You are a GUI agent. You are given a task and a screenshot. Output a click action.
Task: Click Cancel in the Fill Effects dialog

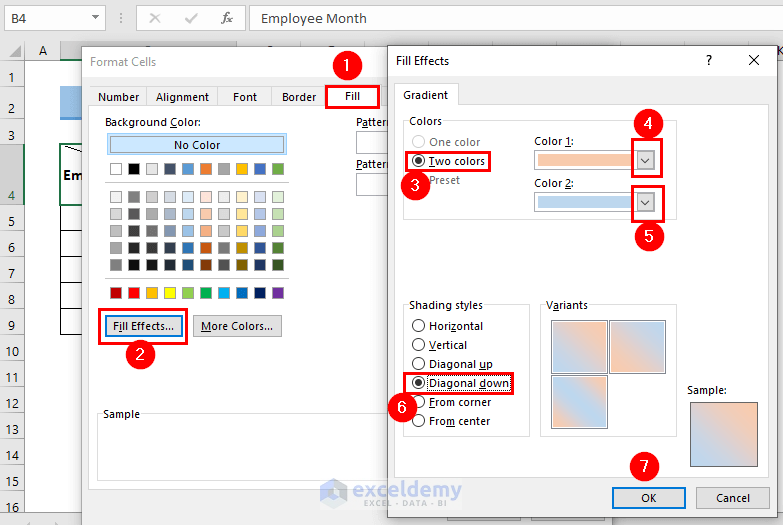(x=733, y=498)
